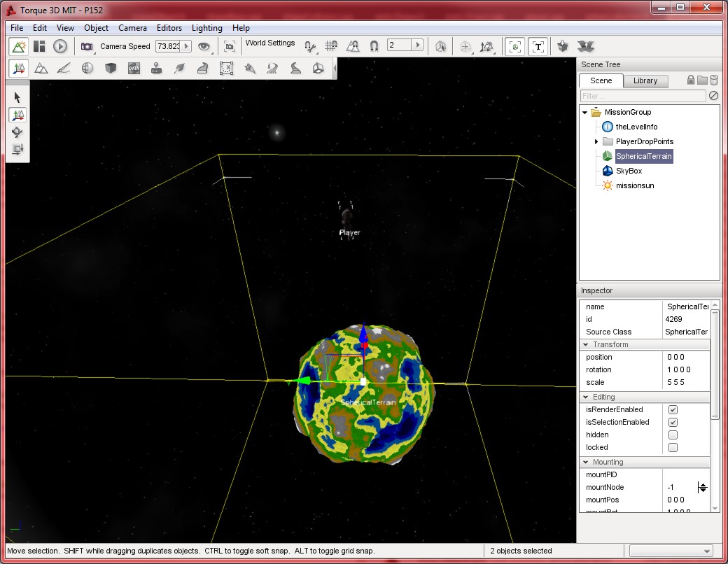Image resolution: width=728 pixels, height=564 pixels.
Task: Open the Decal Editor stamp icon
Action: [157, 69]
